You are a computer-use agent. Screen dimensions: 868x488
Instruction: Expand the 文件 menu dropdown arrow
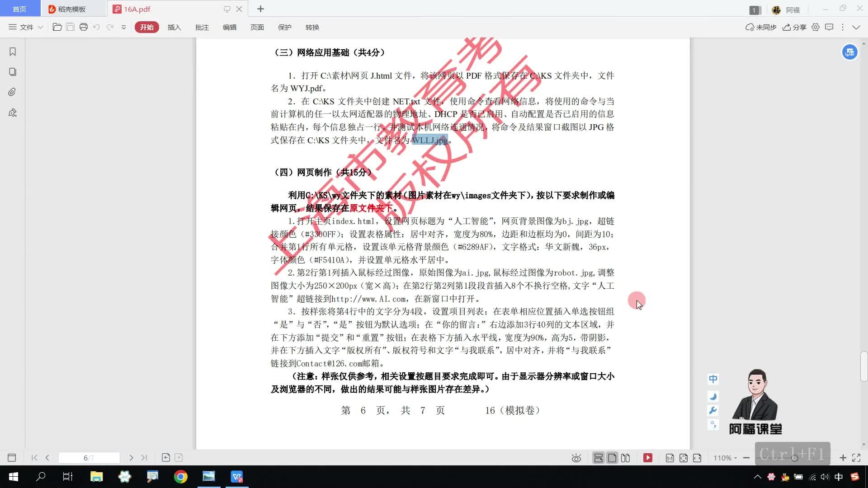point(40,27)
